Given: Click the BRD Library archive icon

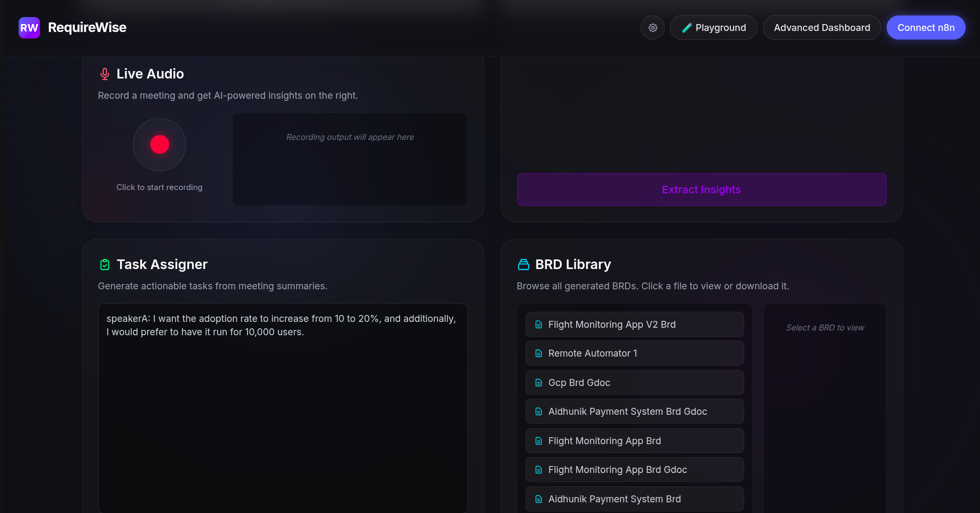Looking at the screenshot, I should tap(523, 265).
